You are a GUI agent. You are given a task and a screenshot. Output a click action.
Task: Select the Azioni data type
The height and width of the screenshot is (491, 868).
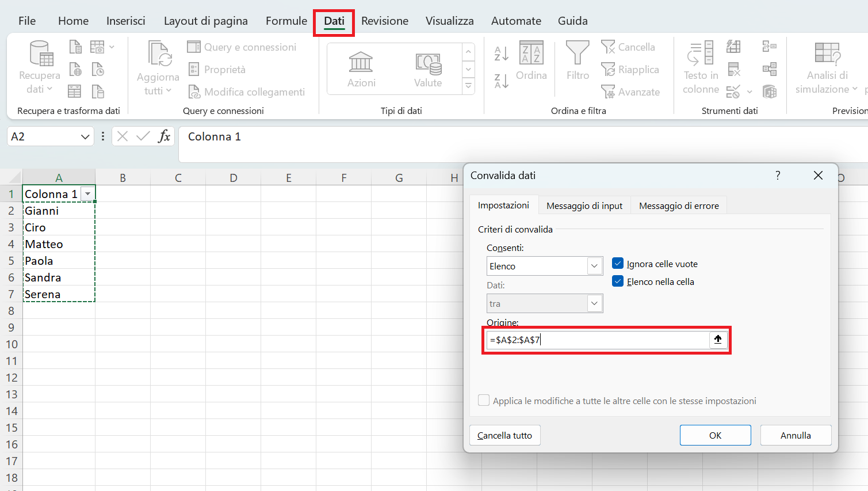pos(361,70)
